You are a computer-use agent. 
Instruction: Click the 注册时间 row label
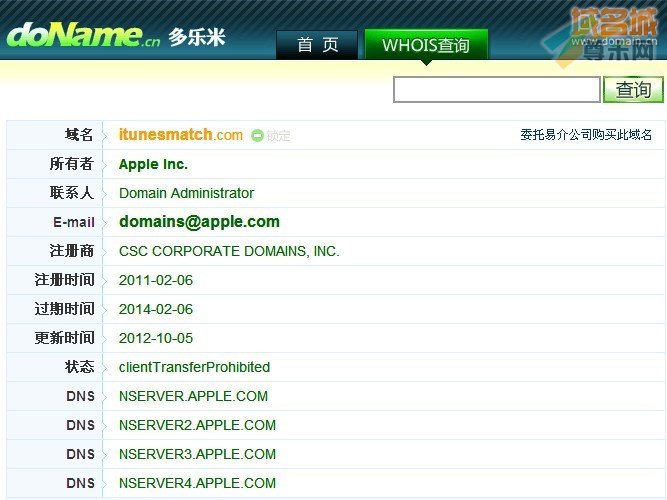coord(65,280)
